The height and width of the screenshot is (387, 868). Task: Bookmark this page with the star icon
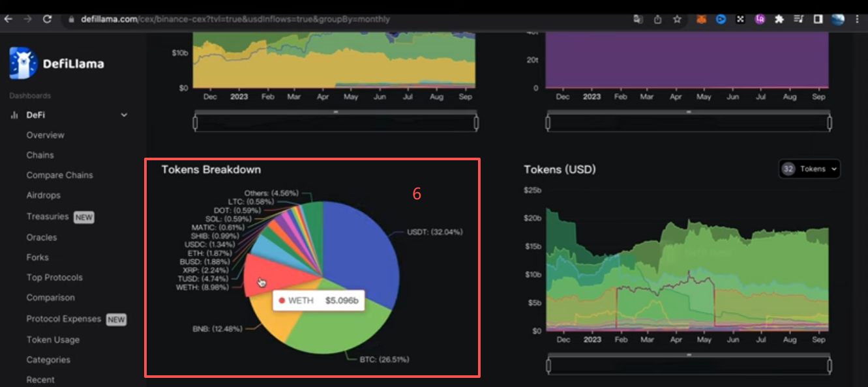coord(678,20)
